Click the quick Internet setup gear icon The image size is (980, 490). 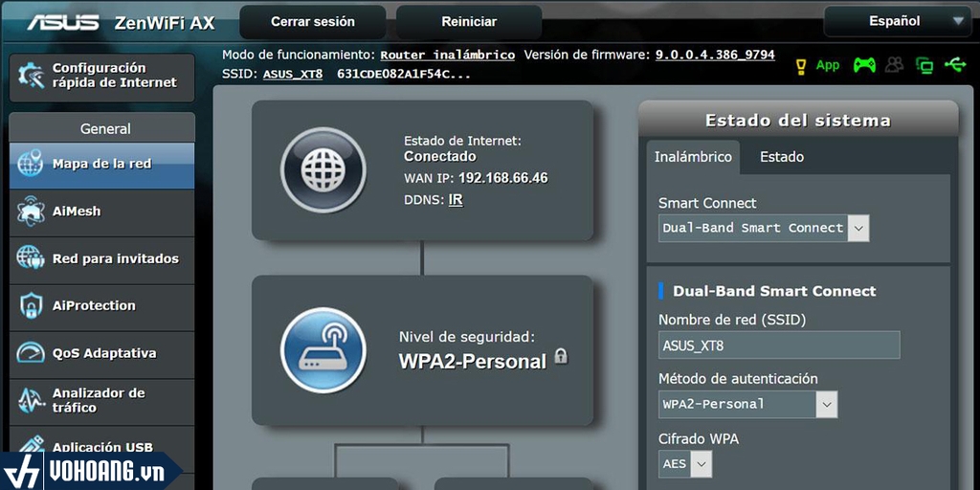tap(32, 76)
